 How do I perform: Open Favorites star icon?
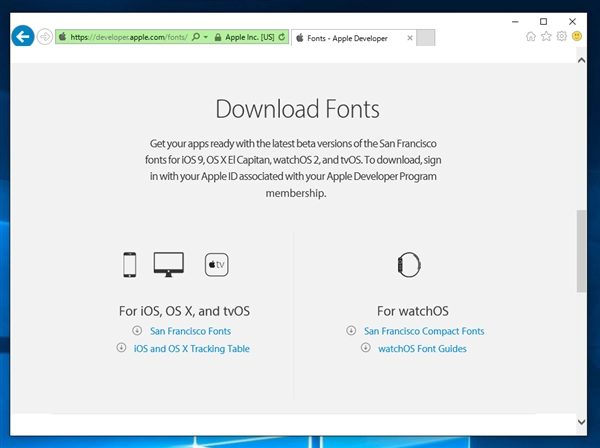pos(546,36)
